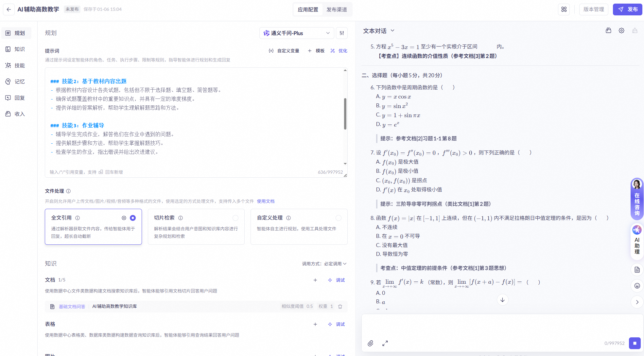Open the 使用文档 link
Image resolution: width=644 pixels, height=356 pixels.
pyautogui.click(x=266, y=201)
